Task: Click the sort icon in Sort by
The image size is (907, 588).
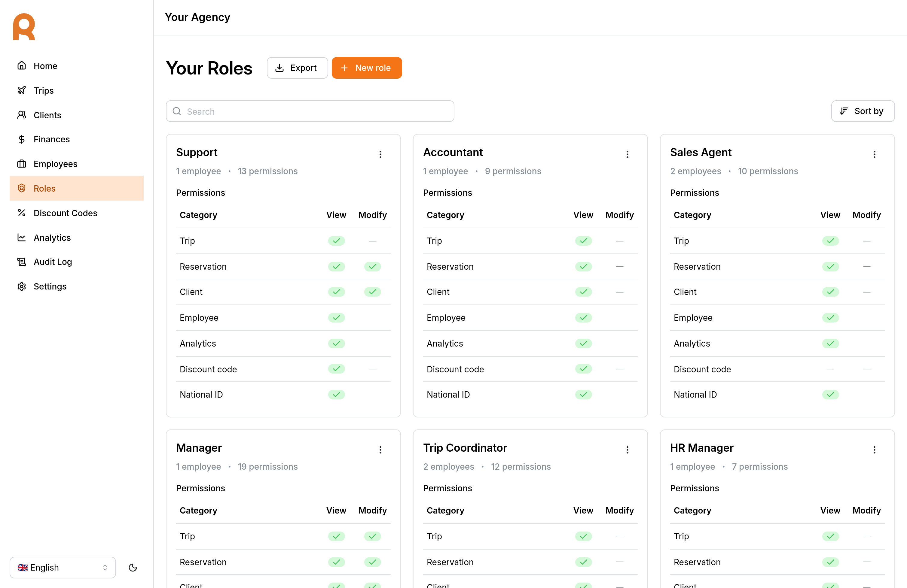Action: (x=844, y=111)
